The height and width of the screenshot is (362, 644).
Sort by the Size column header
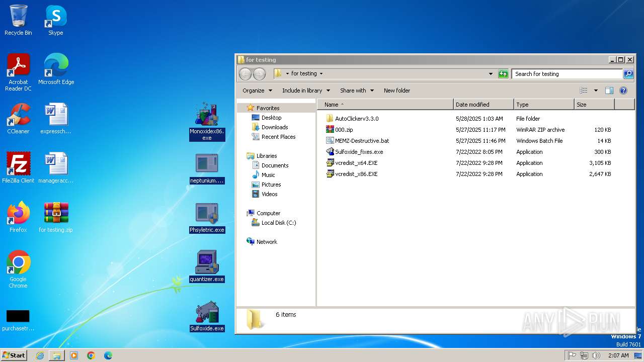coord(594,105)
